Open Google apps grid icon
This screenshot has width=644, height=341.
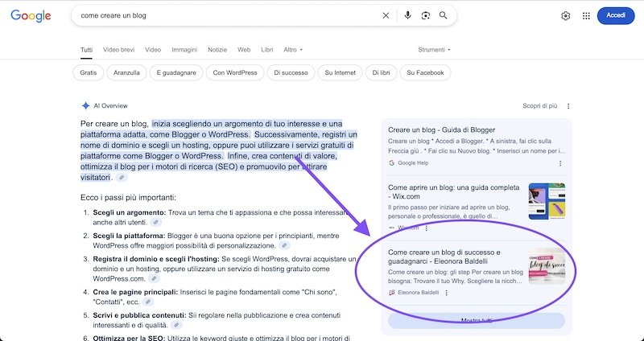coord(586,16)
